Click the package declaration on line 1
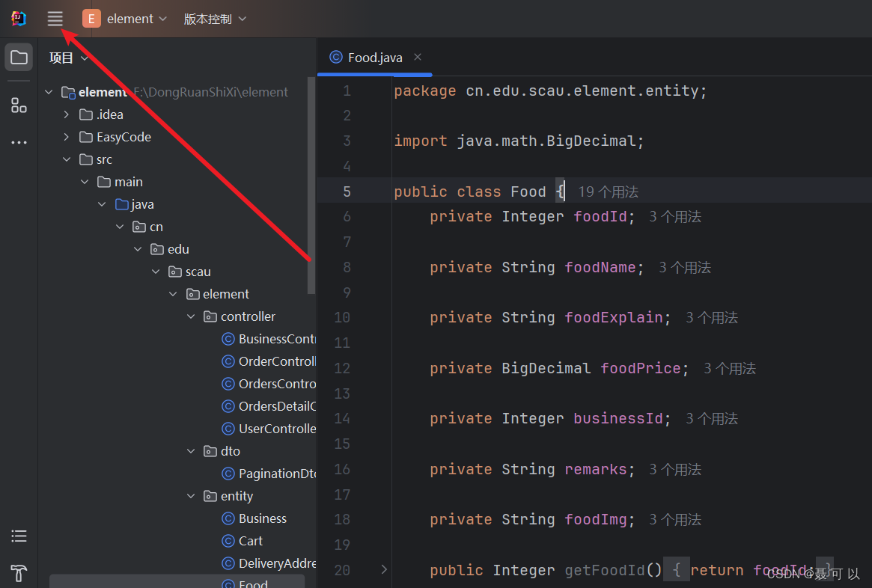The image size is (872, 588). (x=550, y=91)
